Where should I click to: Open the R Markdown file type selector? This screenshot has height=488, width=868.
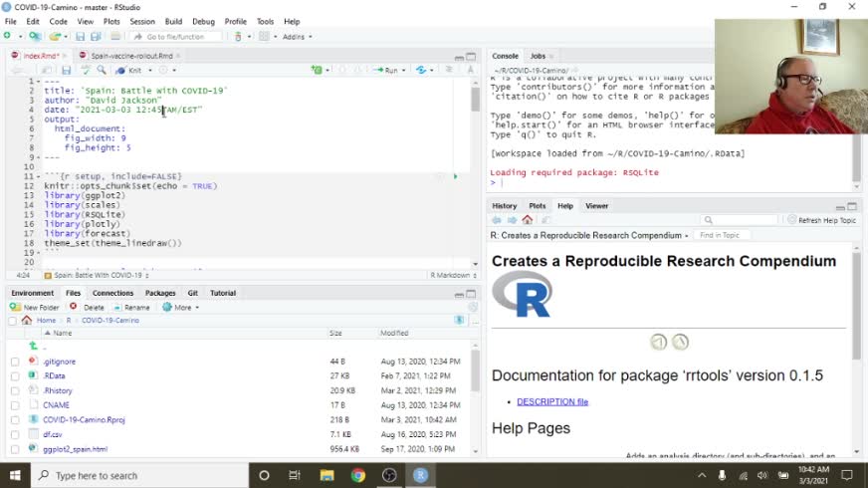(x=453, y=275)
